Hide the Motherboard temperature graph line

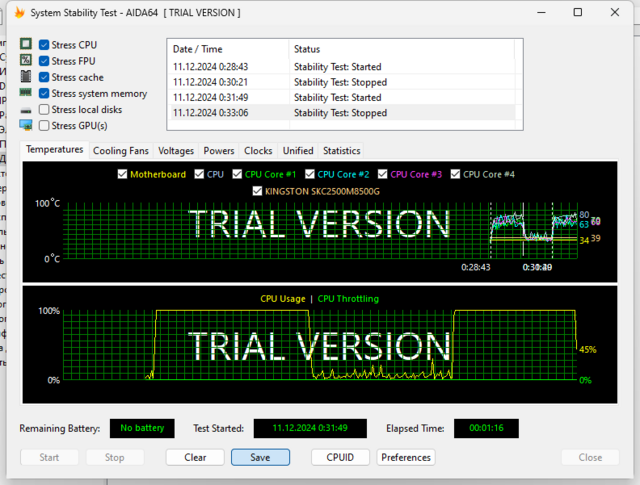pos(122,174)
